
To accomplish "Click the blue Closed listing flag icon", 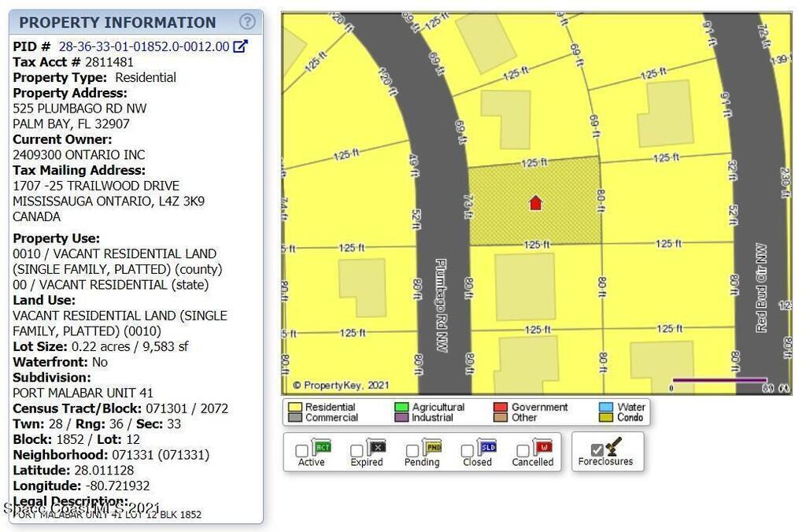I will 487,448.
